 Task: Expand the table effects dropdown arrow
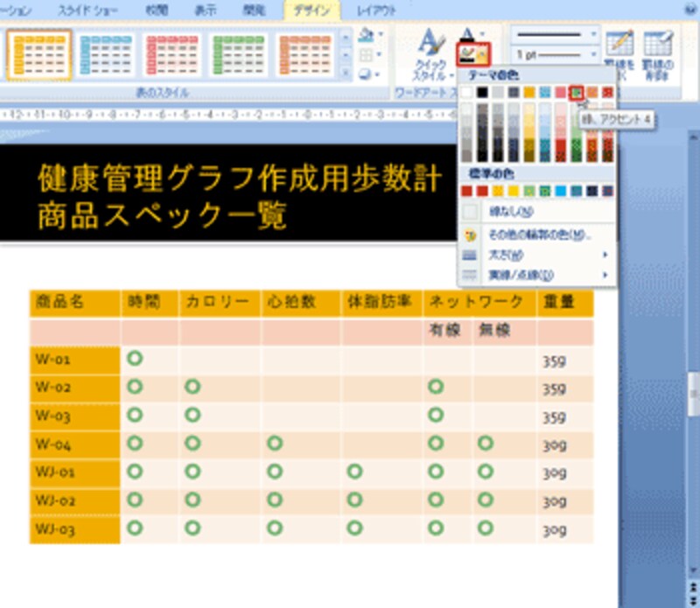pos(378,74)
